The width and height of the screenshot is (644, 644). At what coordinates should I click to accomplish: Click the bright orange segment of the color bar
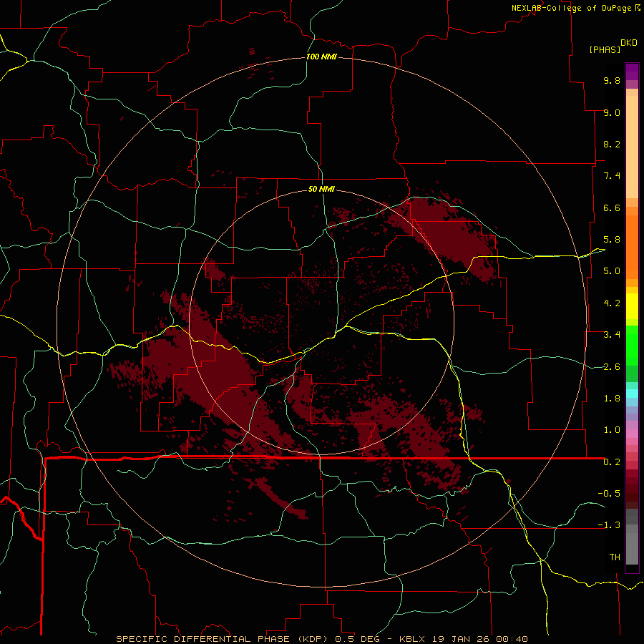click(x=632, y=248)
